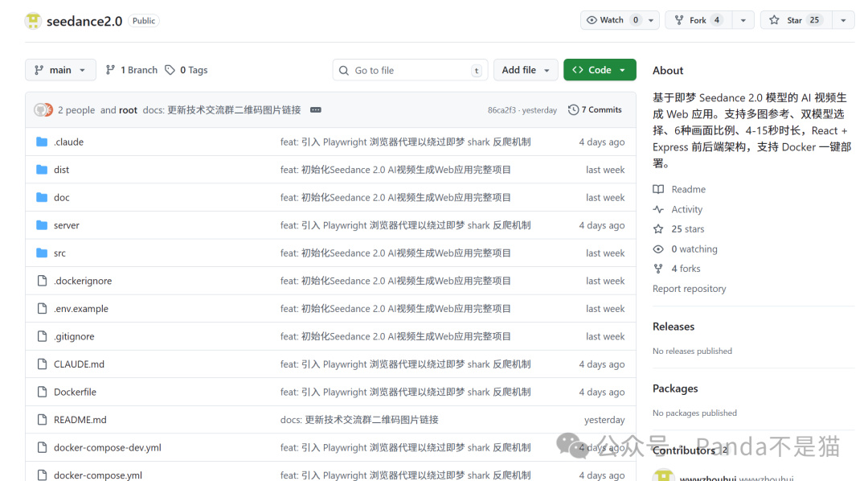The width and height of the screenshot is (868, 481).
Task: Click the README.md file icon
Action: (x=42, y=420)
